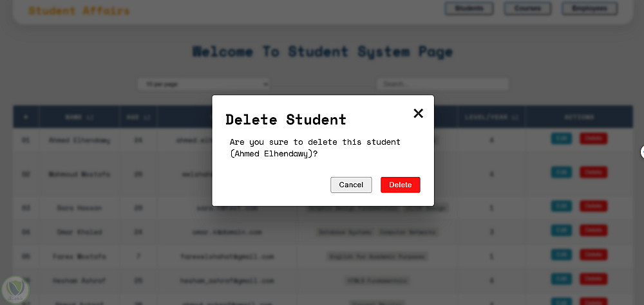This screenshot has width=644, height=305.
Task: Confirm deleting Ahmed Elhendawy in the dialog
Action: click(400, 185)
